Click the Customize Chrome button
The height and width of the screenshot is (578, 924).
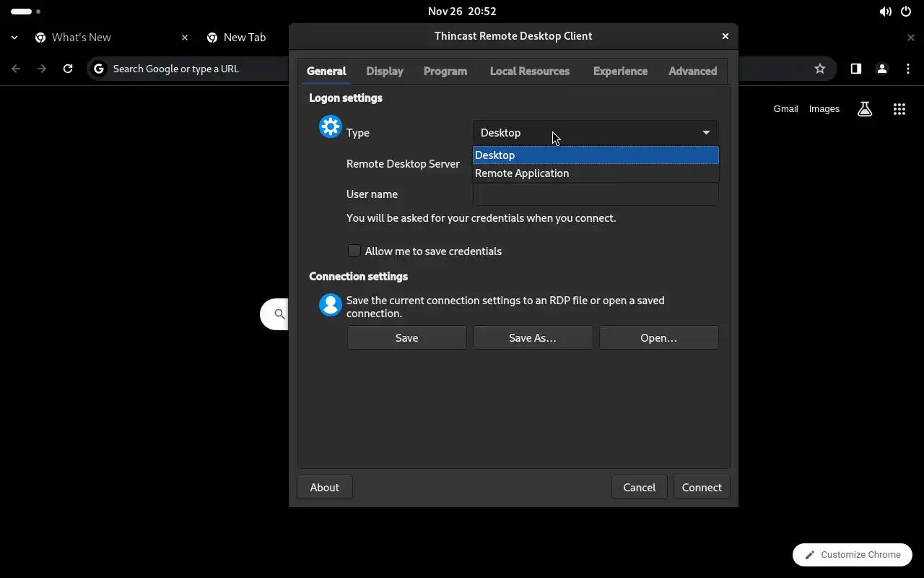pos(853,555)
